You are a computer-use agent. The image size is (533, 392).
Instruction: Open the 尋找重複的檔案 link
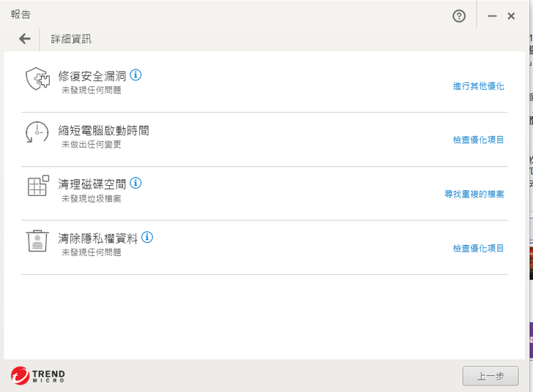coord(474,194)
